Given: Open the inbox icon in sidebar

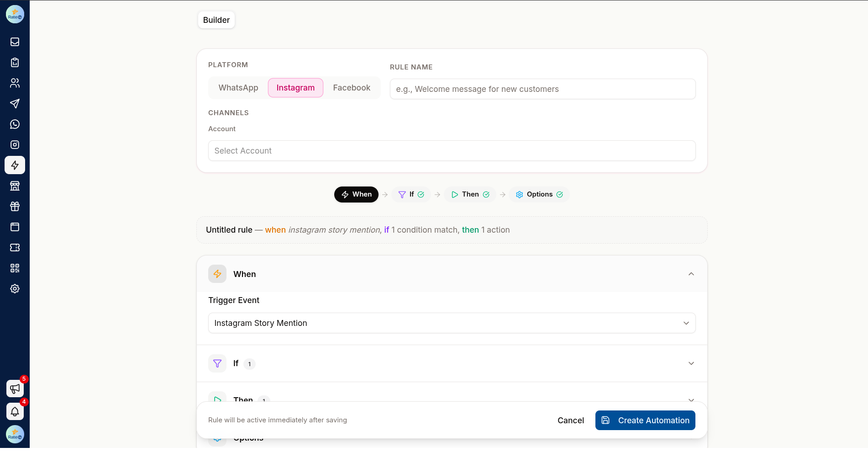Looking at the screenshot, I should 15,42.
